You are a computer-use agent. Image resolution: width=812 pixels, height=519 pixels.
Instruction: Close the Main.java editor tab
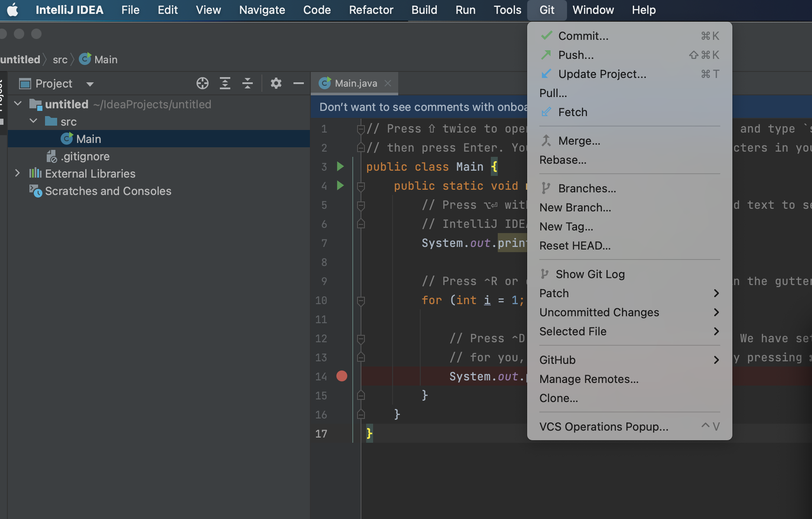[388, 83]
